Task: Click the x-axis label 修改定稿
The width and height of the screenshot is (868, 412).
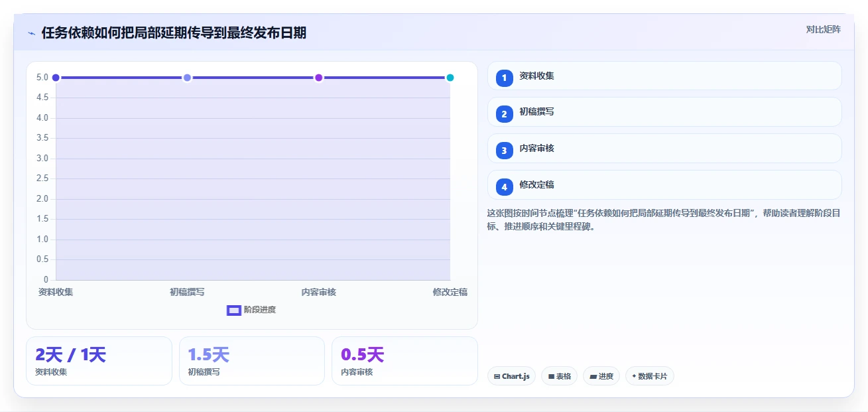Action: [x=450, y=292]
